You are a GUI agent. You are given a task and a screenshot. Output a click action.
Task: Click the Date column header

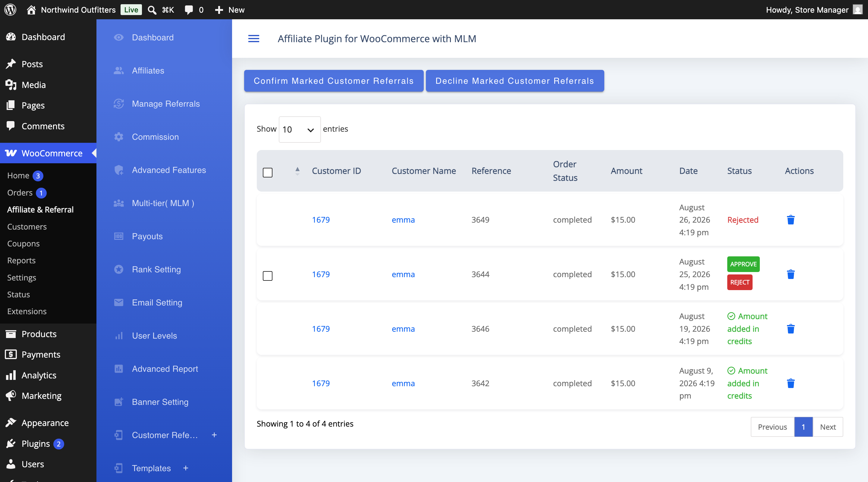tap(688, 171)
